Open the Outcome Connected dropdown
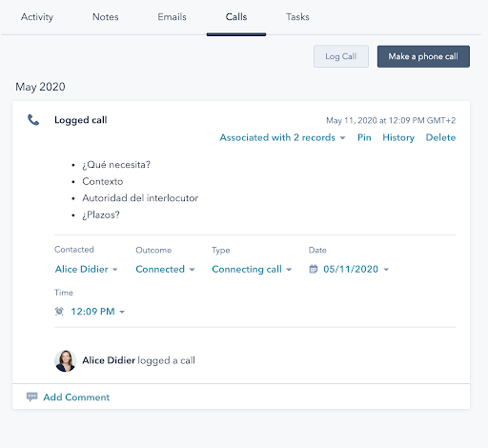 pos(165,269)
